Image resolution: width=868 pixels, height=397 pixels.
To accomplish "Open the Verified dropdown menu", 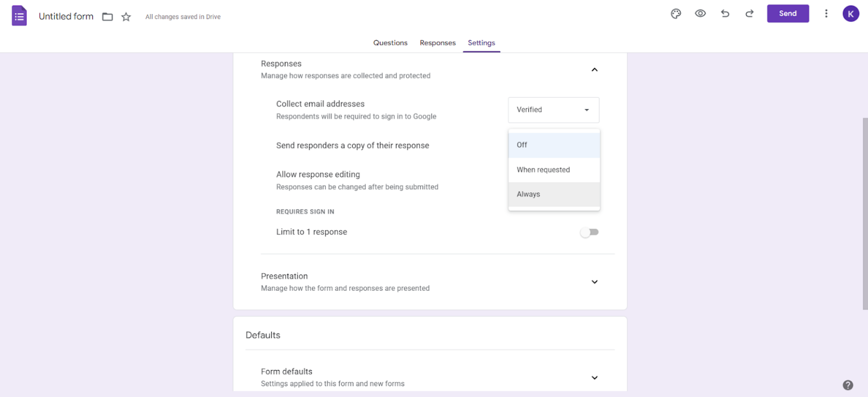I will click(553, 110).
